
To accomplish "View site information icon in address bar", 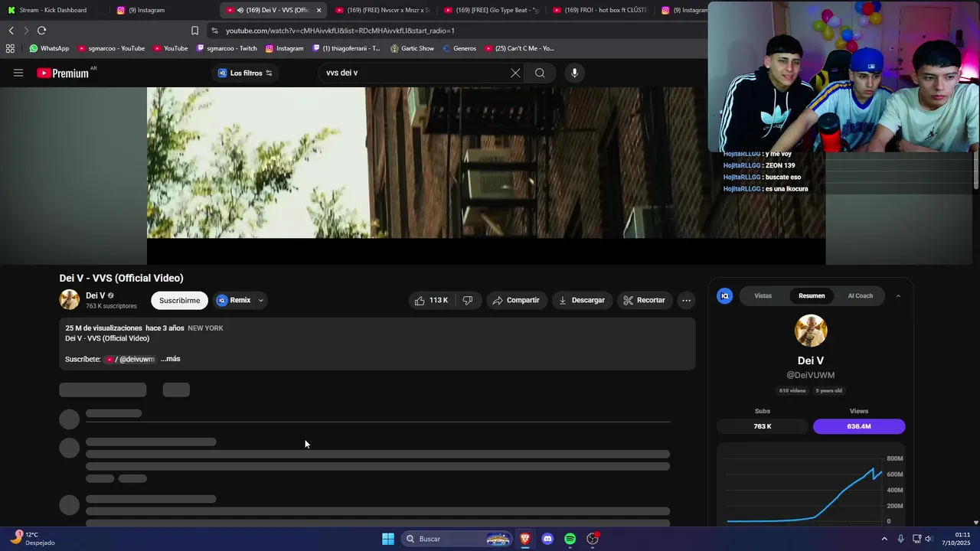I will (x=214, y=31).
